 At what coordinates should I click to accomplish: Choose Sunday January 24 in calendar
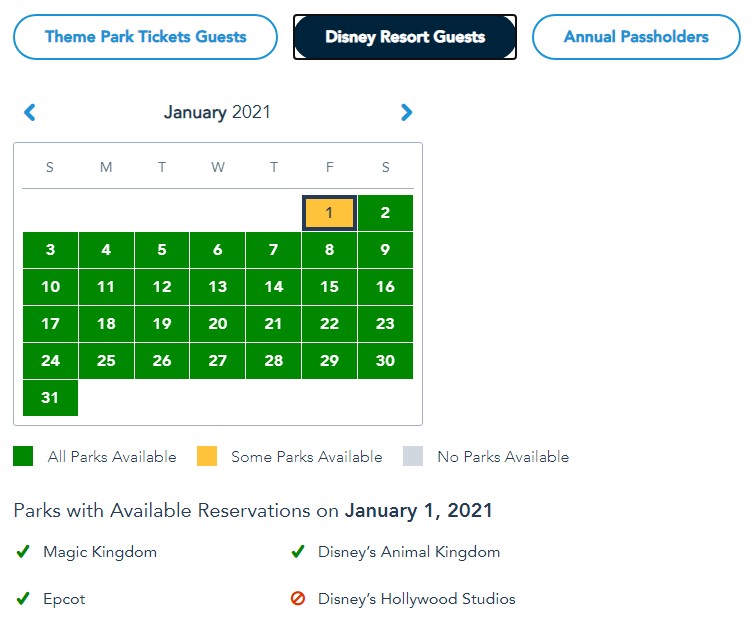coord(50,361)
